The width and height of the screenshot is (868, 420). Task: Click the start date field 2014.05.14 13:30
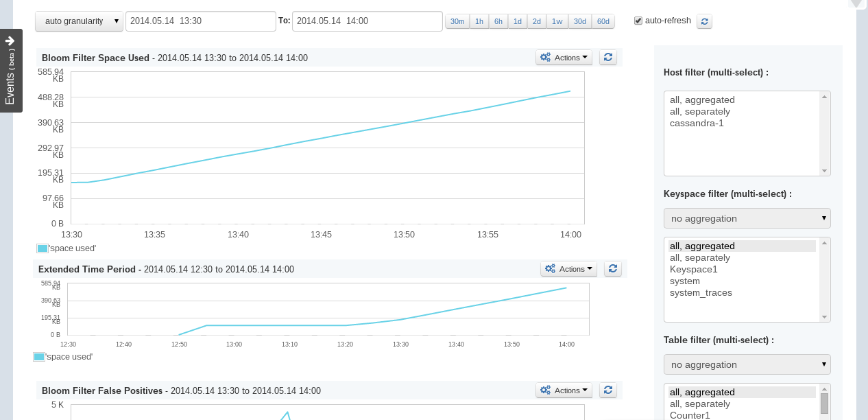[201, 21]
